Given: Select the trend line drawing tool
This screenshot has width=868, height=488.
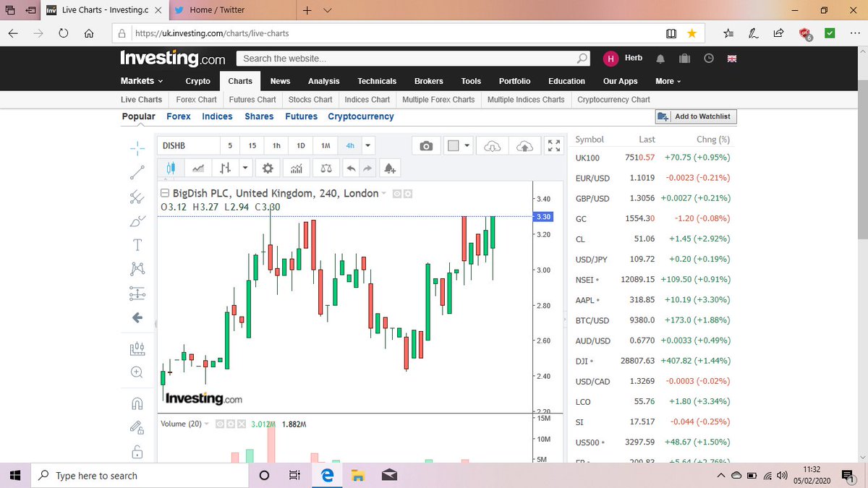Looking at the screenshot, I should coord(137,172).
